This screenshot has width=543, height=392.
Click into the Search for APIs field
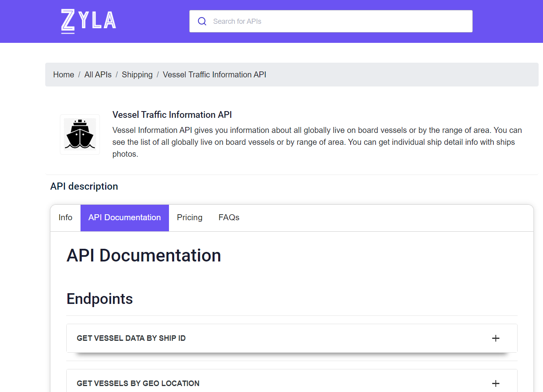pyautogui.click(x=331, y=21)
